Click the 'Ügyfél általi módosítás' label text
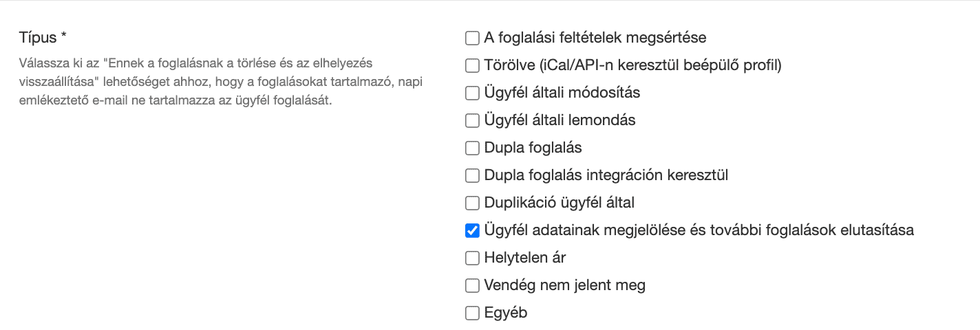The image size is (980, 330). (x=563, y=93)
